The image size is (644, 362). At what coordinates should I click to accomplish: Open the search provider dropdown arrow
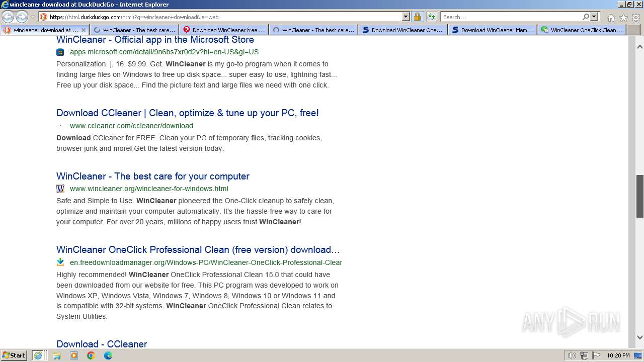pos(594,17)
